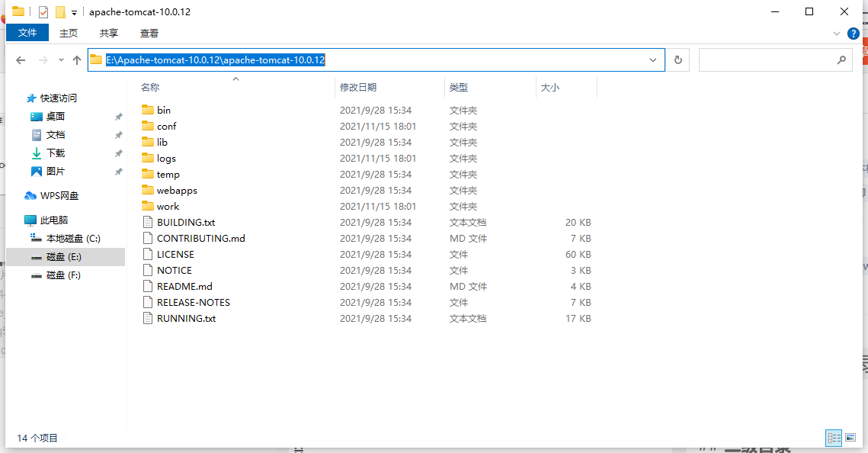Viewport: 868px width, 453px height.
Task: Unpin 桌面 from quick access
Action: 118,116
